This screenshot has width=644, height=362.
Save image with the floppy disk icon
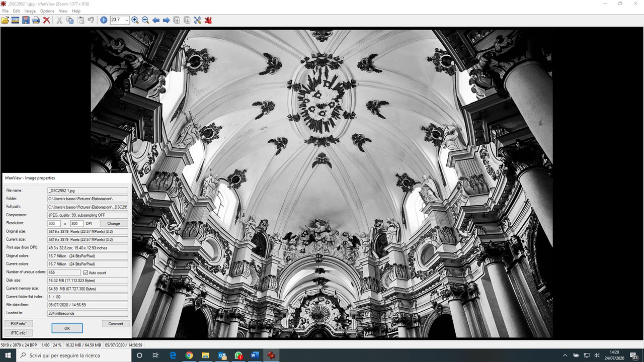(x=26, y=20)
